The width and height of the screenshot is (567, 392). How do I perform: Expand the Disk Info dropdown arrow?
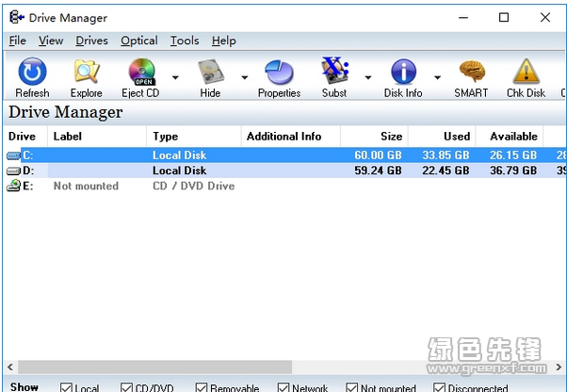point(438,77)
